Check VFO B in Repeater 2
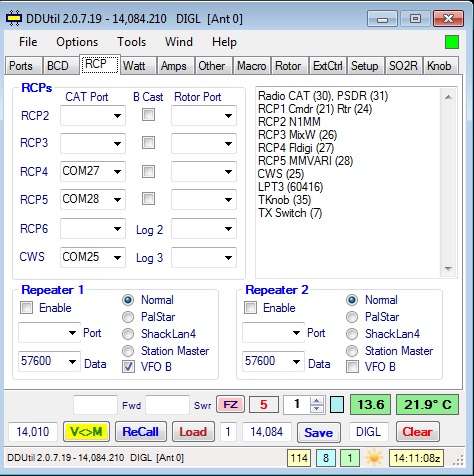The width and height of the screenshot is (474, 476). coord(352,367)
